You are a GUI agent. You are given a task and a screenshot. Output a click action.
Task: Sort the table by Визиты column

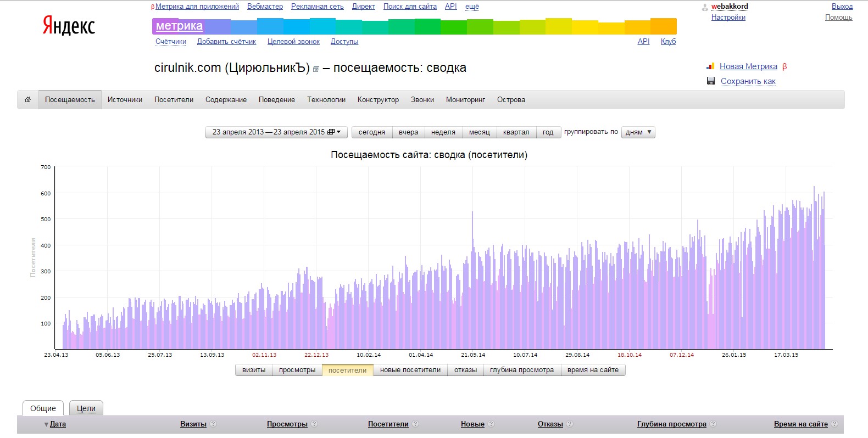point(193,424)
